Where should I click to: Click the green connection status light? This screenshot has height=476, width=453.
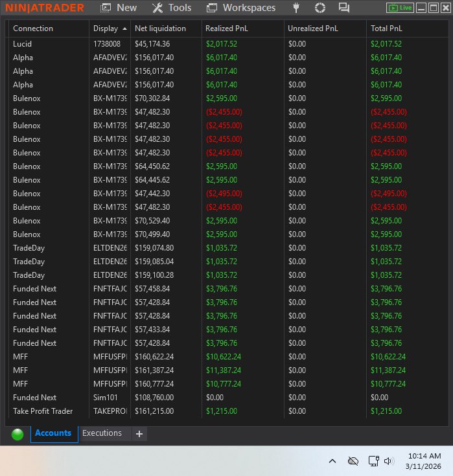point(17,434)
